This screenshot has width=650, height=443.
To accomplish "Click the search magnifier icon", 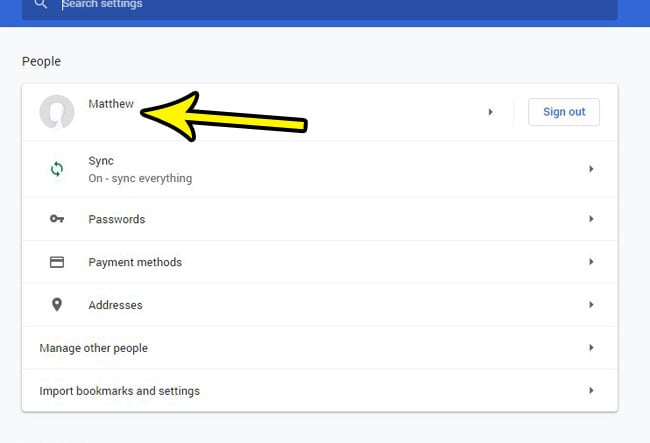I will [41, 4].
